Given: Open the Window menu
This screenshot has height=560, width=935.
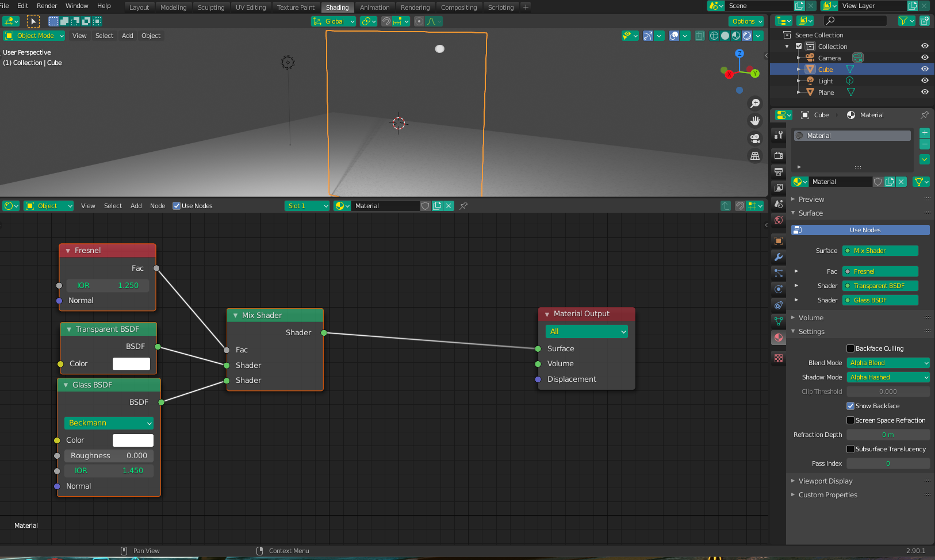Looking at the screenshot, I should point(76,6).
